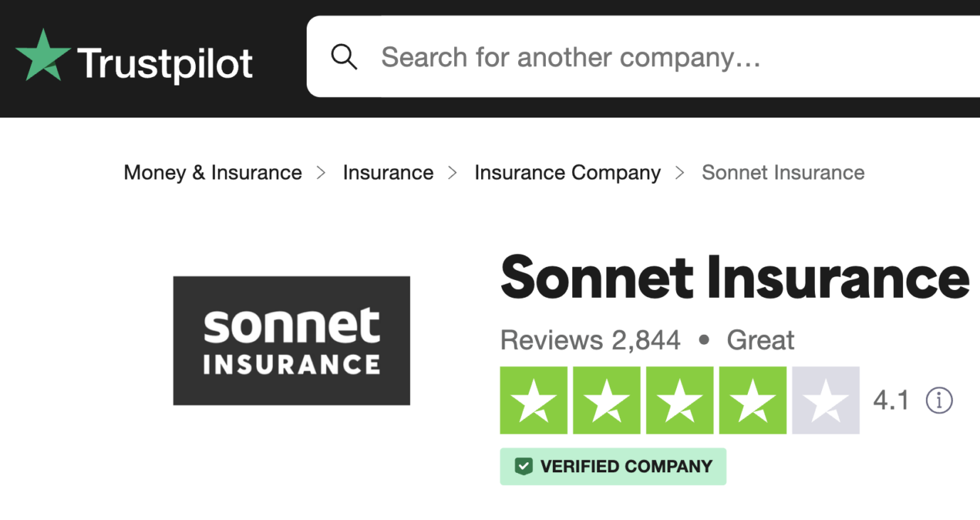Image resolution: width=980 pixels, height=520 pixels.
Task: Click the third star in the rating bar
Action: pos(679,400)
